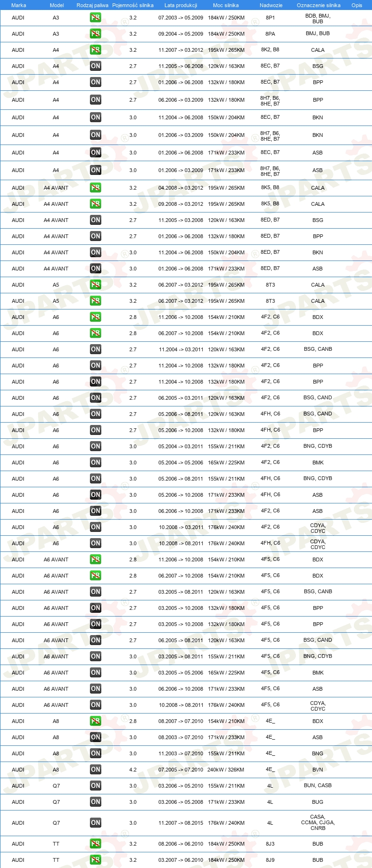Click the petrol icon in A4 8K2, B8 row

(96, 50)
